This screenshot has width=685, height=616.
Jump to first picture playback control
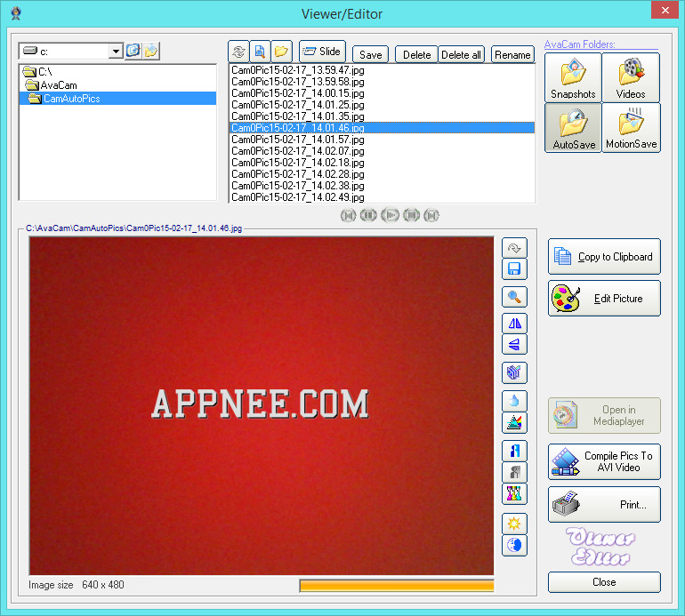(348, 215)
